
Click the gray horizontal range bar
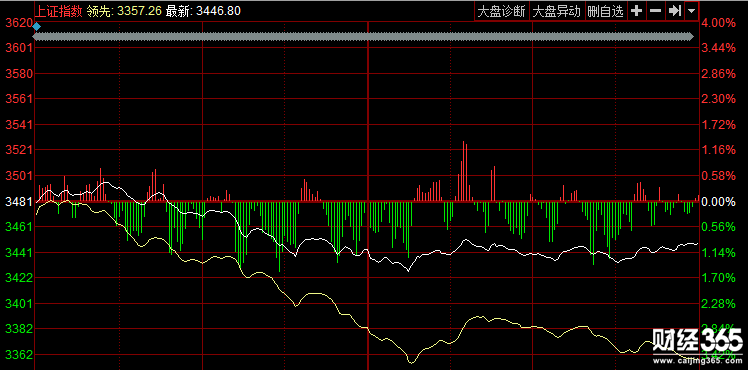(364, 37)
